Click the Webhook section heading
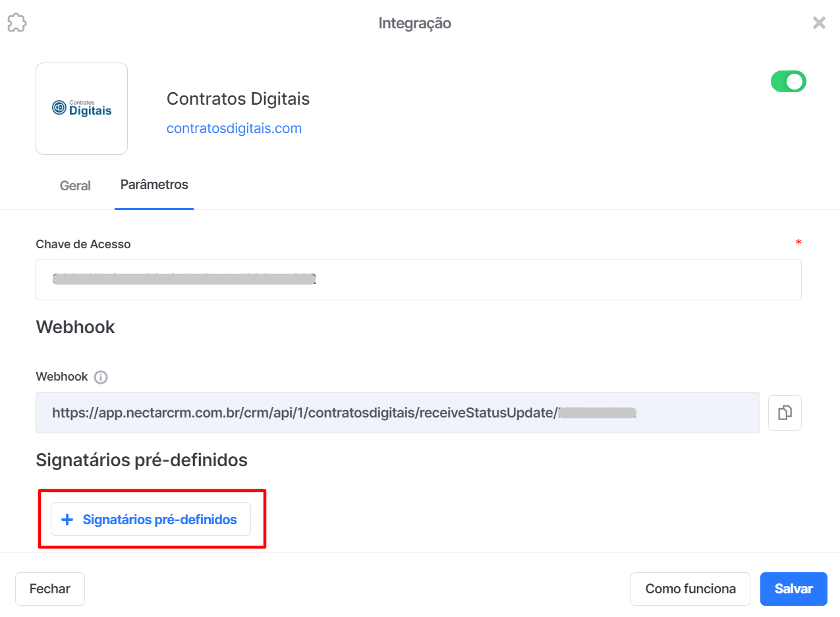 point(75,327)
